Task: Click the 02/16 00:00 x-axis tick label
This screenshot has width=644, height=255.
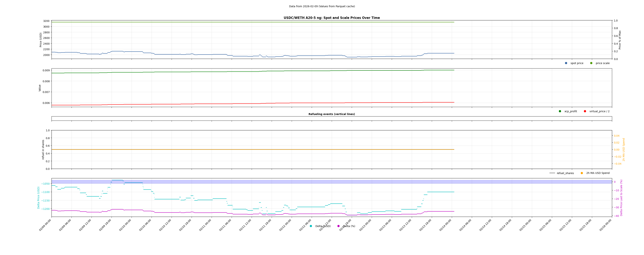Action: tap(605, 225)
